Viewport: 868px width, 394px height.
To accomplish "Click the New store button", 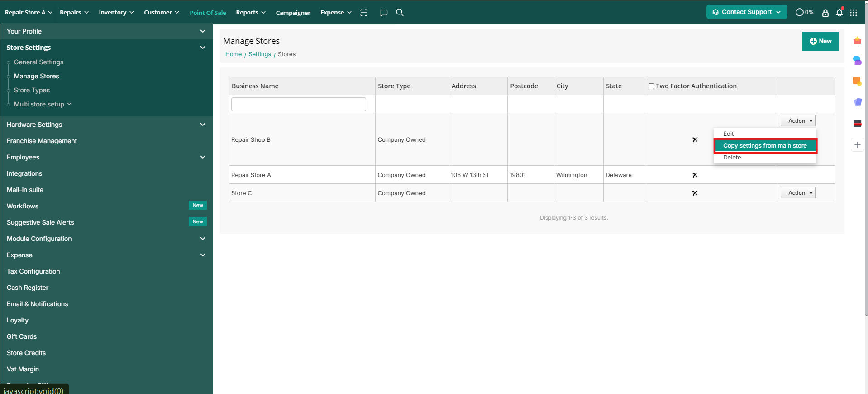I will 820,41.
